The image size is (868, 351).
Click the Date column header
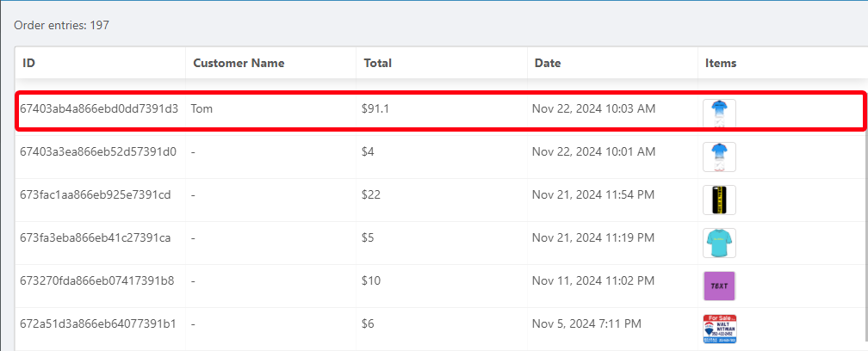pyautogui.click(x=548, y=63)
